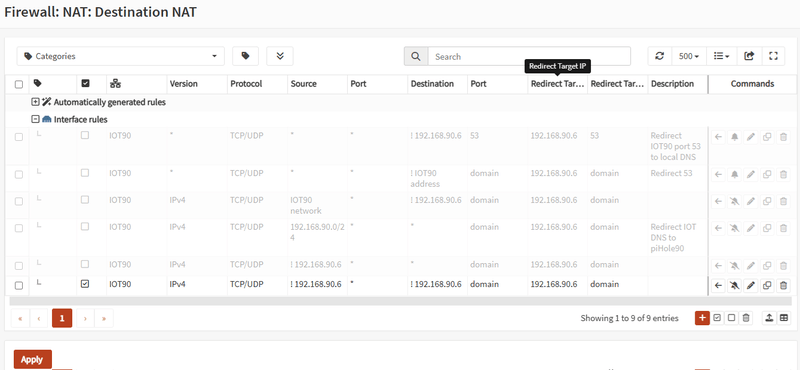The image size is (800, 370).
Task: Click the previous page ‹ pagination button
Action: 39,318
